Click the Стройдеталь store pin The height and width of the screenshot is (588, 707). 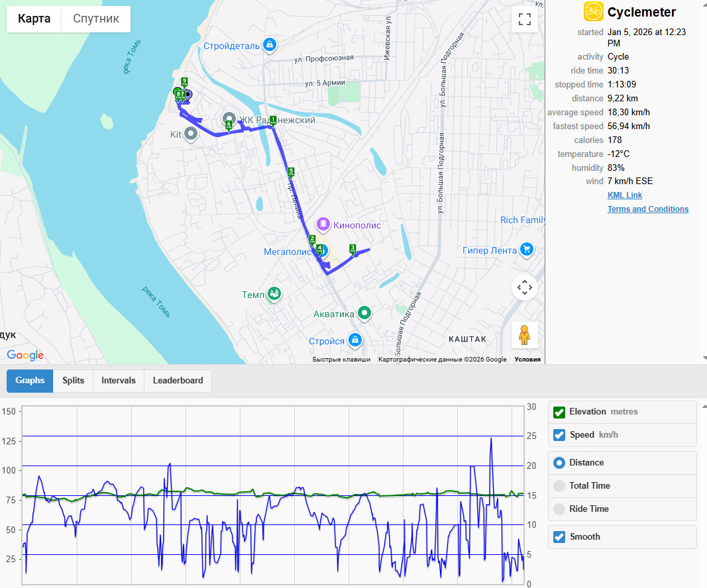point(269,45)
